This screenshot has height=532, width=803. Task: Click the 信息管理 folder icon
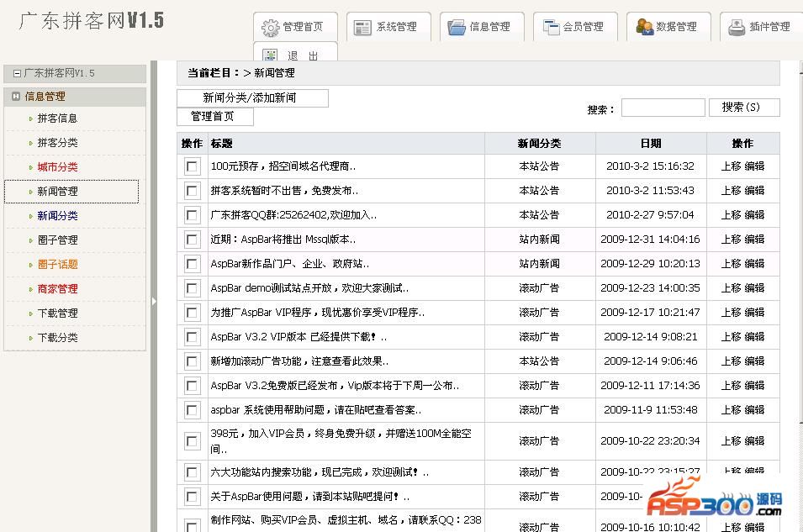coord(457,28)
